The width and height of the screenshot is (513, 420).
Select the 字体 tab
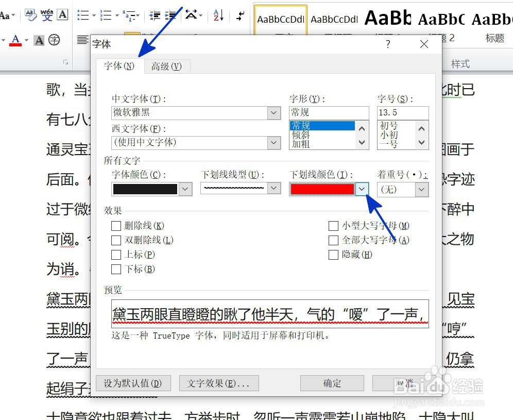point(119,66)
